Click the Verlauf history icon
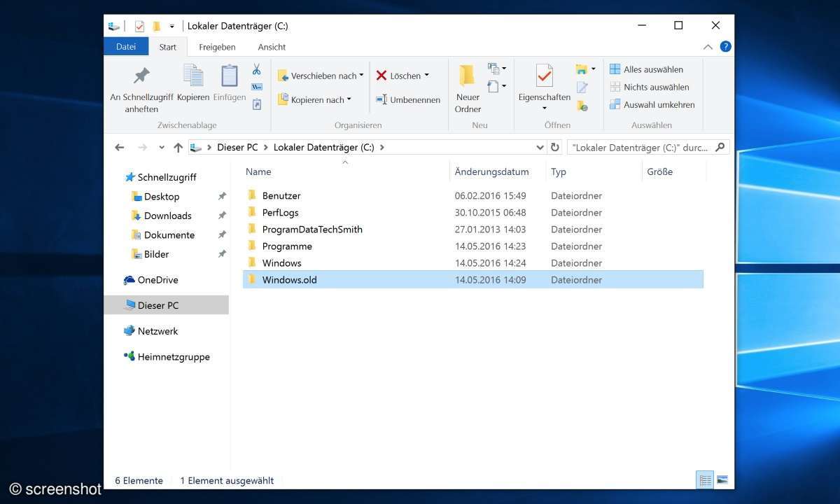840x504 pixels. coord(582,106)
